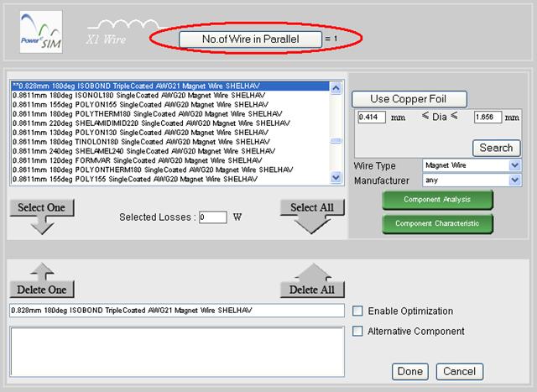Screen dimensions: 537x392
Task: Open Component Characteristic
Action: [x=437, y=224]
